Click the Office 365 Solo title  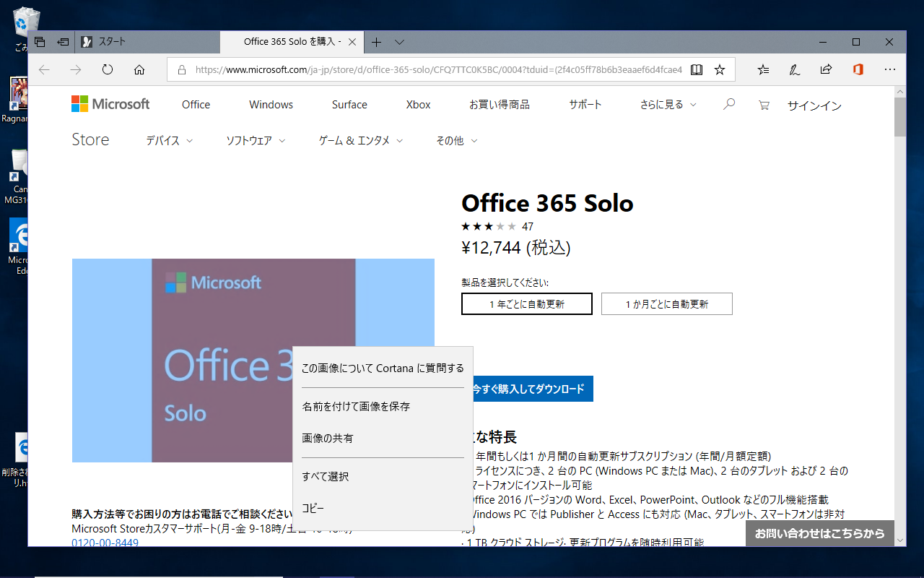pyautogui.click(x=547, y=203)
